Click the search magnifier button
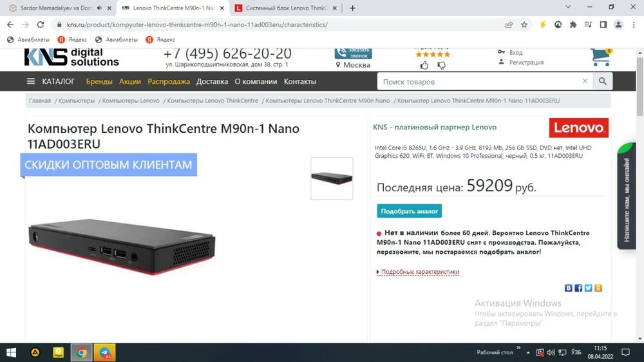The width and height of the screenshot is (644, 362). (x=603, y=81)
